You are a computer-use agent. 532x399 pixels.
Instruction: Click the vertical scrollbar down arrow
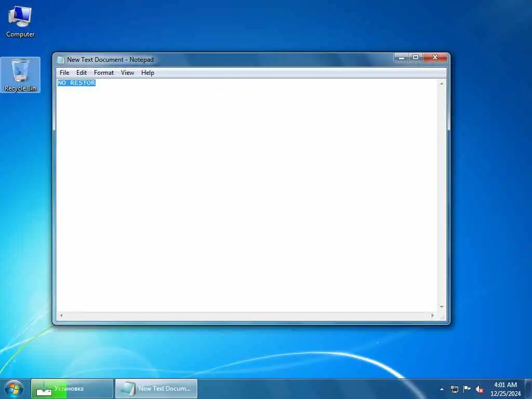pos(442,307)
